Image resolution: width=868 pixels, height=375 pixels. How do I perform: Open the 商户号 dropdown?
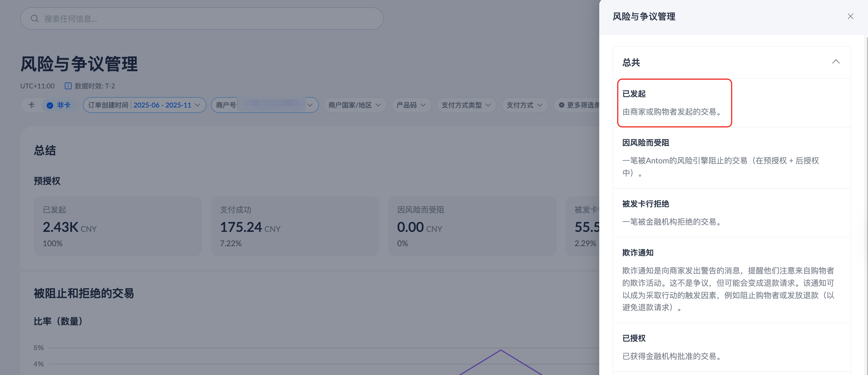[265, 105]
